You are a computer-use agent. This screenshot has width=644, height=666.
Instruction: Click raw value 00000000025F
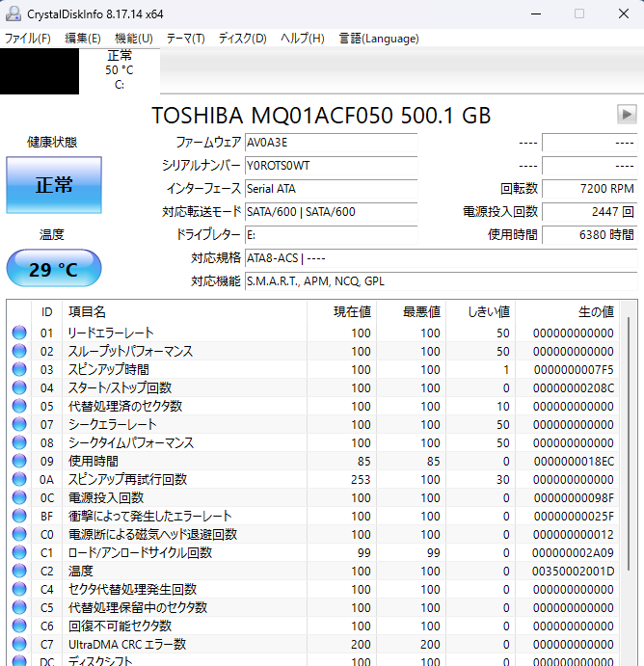click(574, 516)
